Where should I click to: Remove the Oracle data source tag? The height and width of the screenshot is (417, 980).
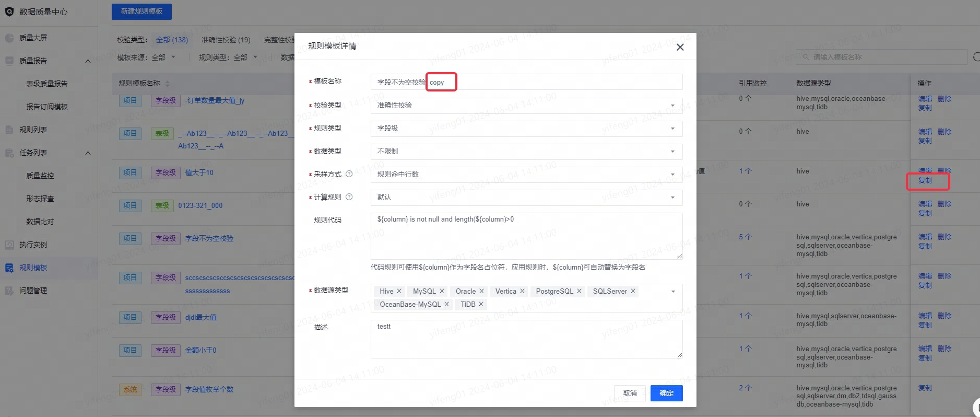pyautogui.click(x=481, y=291)
